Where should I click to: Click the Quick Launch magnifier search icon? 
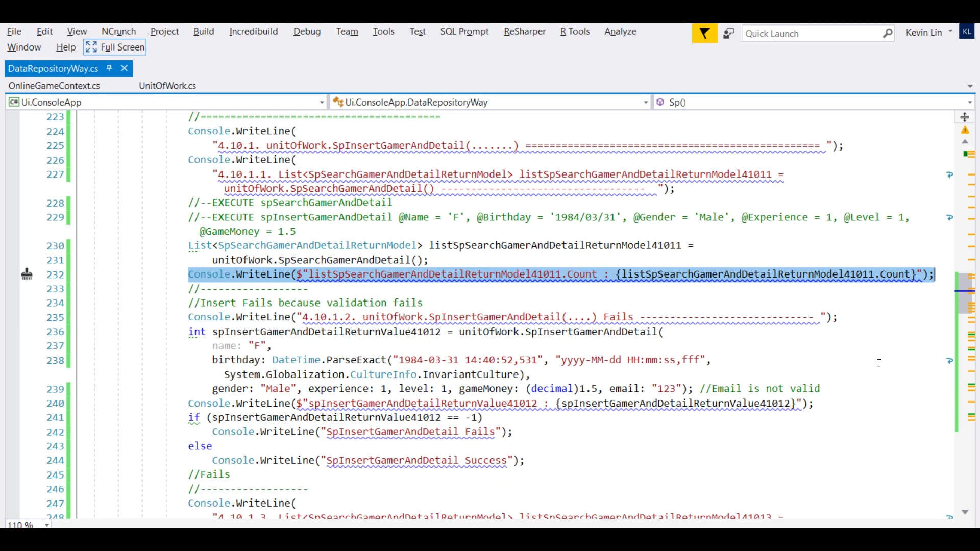(x=888, y=33)
